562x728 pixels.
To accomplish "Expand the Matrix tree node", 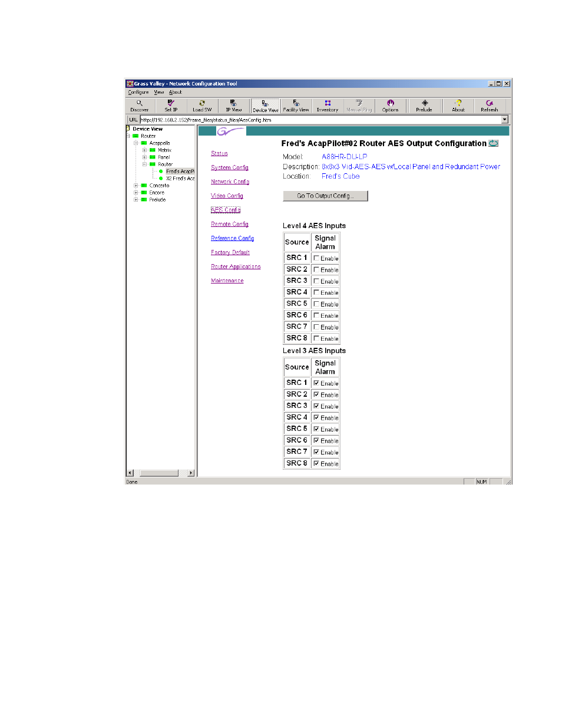I will 144,150.
